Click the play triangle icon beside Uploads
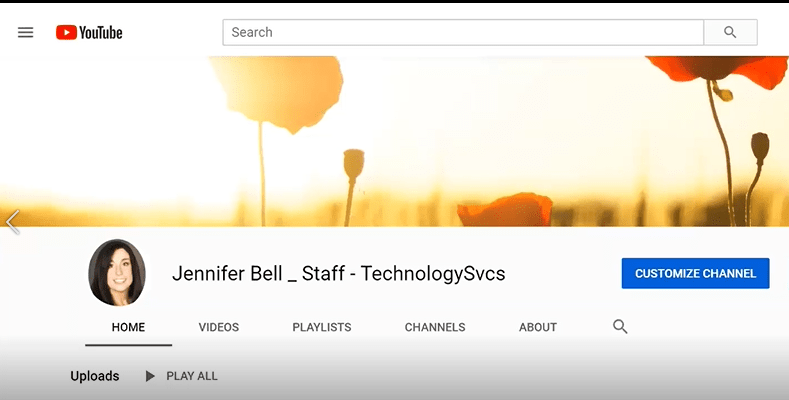Viewport: 789px width, 400px height. (x=150, y=376)
